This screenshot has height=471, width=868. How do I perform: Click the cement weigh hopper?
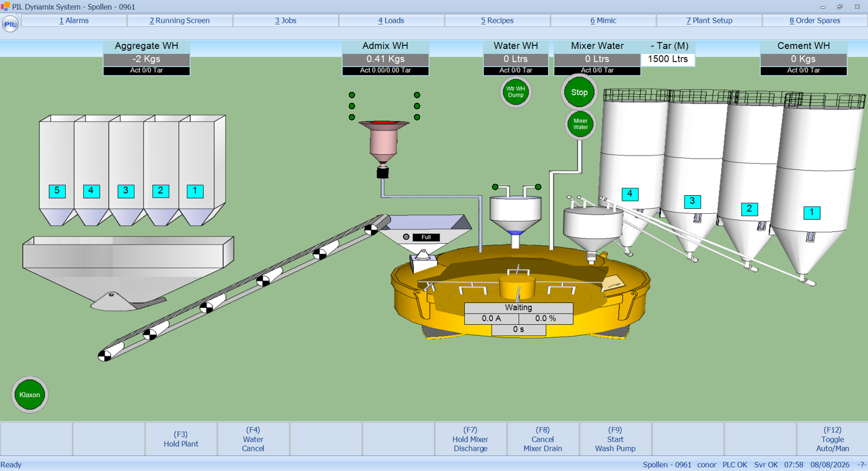[x=593, y=231]
